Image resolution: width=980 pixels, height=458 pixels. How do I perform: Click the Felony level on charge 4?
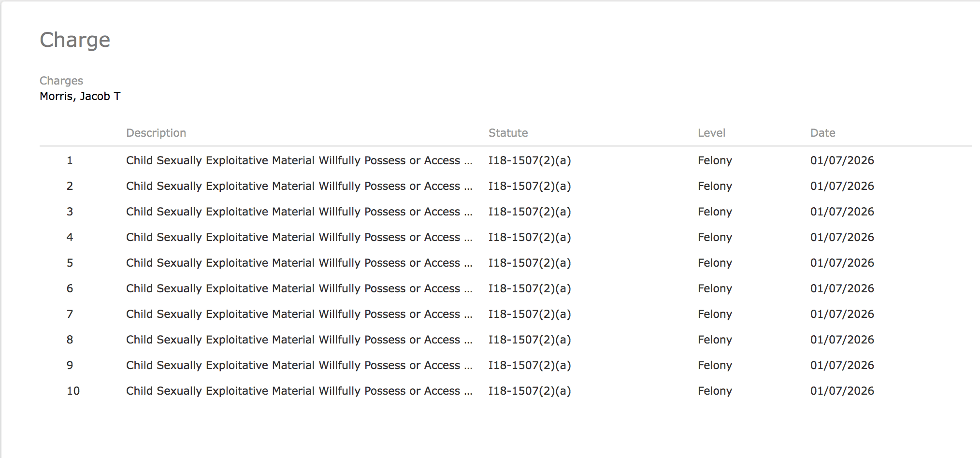[715, 237]
